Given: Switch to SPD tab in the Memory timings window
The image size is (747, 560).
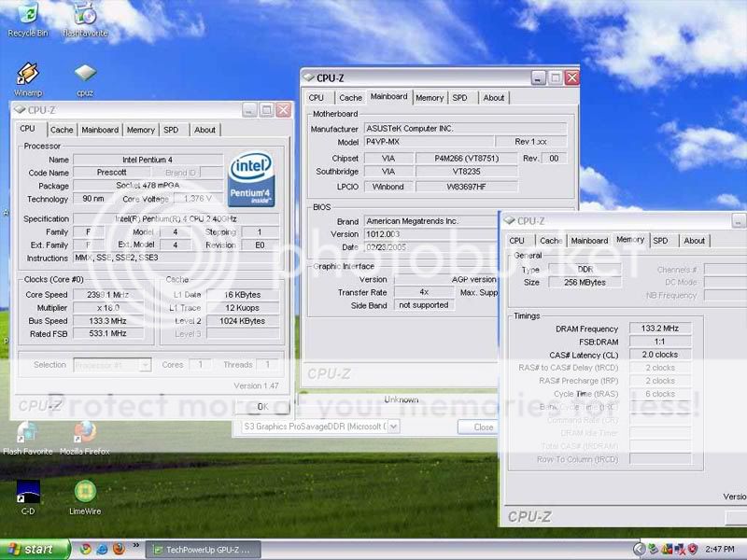Looking at the screenshot, I should pyautogui.click(x=660, y=241).
